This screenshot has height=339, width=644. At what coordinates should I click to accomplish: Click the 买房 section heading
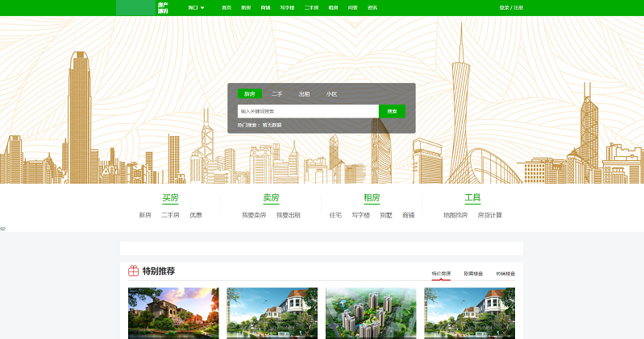coord(170,198)
